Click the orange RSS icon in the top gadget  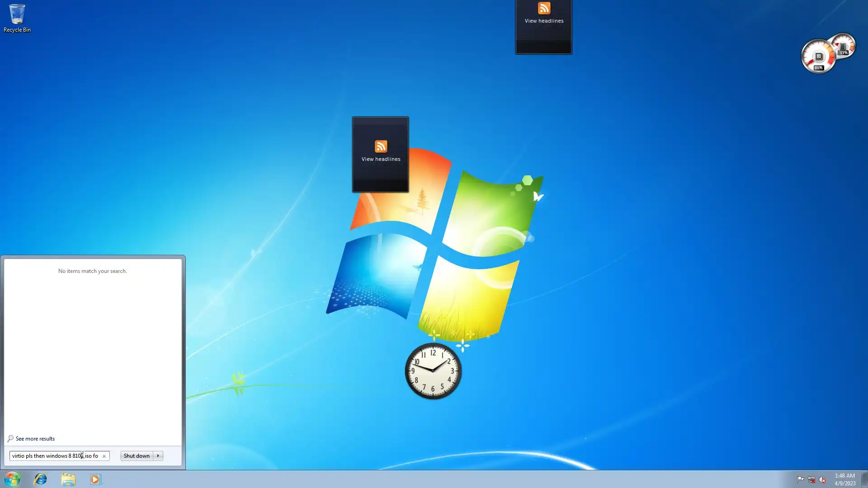coord(544,8)
